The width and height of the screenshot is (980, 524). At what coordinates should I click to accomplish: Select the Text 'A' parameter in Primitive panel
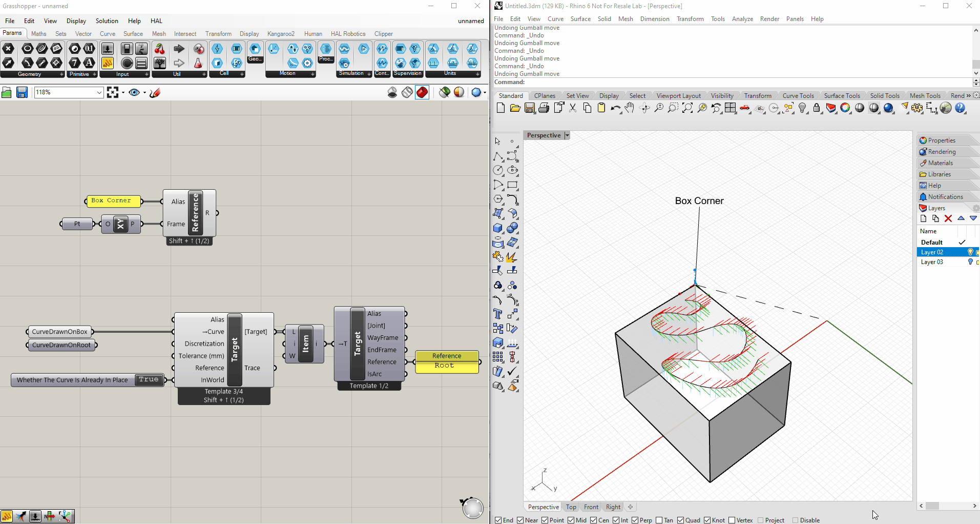coord(89,63)
